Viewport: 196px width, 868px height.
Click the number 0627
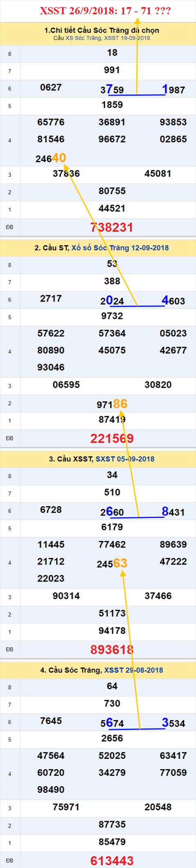[51, 87]
